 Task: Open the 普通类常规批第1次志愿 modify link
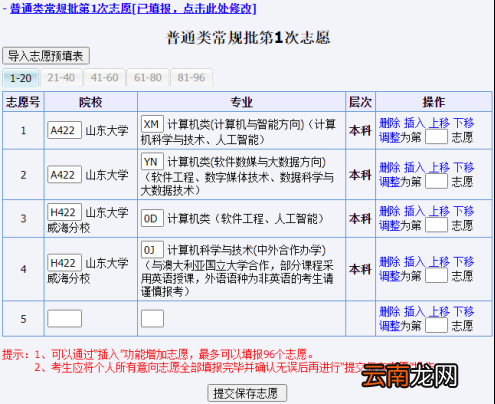tap(133, 8)
